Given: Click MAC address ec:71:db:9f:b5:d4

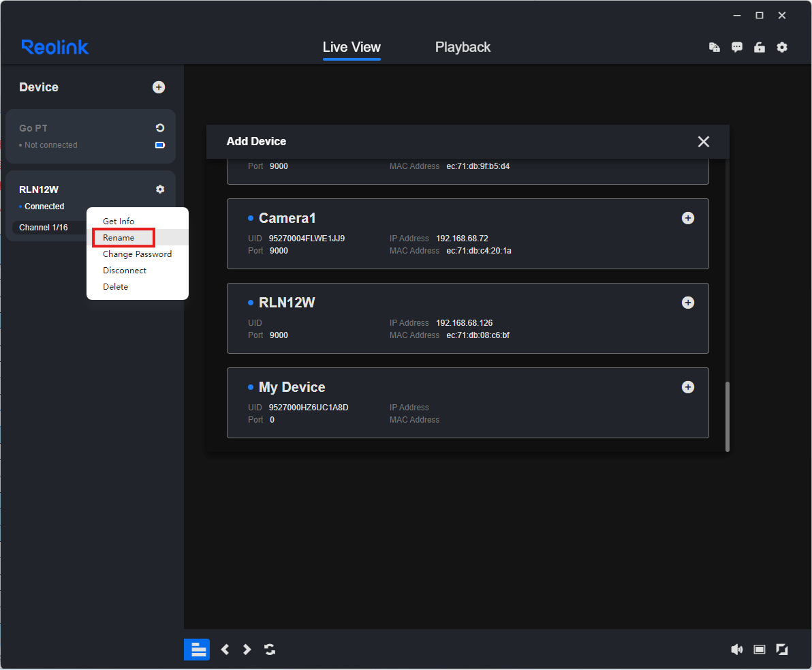Looking at the screenshot, I should point(478,166).
